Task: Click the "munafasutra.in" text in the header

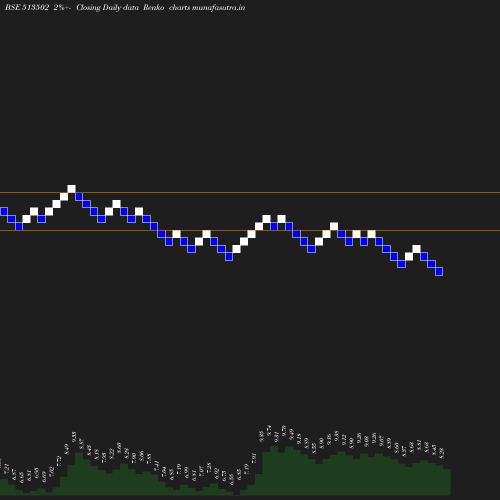Action: point(218,7)
